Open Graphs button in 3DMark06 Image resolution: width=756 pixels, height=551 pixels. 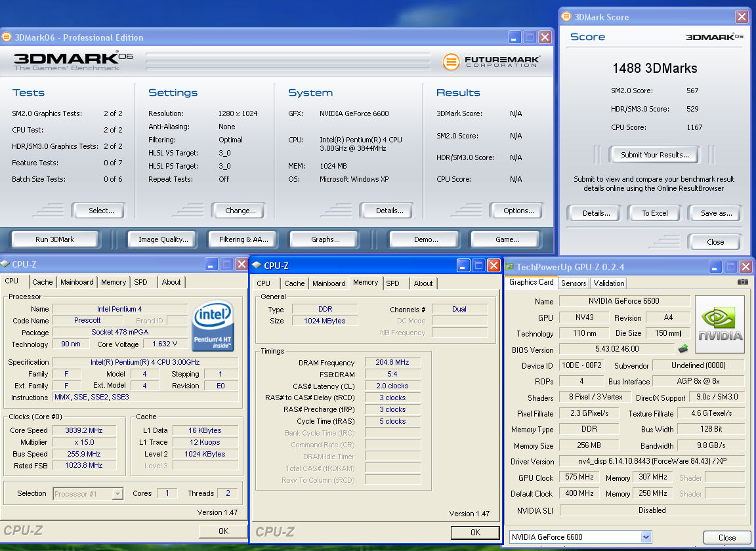[325, 239]
